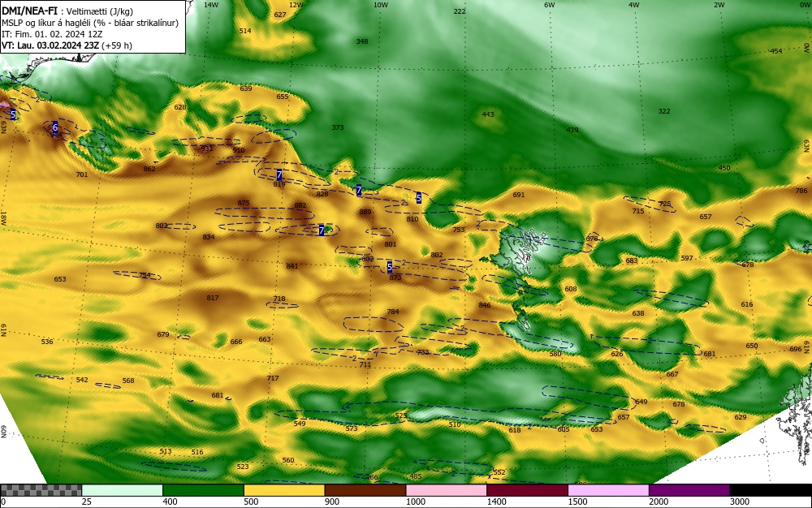Image resolution: width=812 pixels, height=508 pixels.
Task: Click the value 443 on the map
Action: [x=488, y=114]
